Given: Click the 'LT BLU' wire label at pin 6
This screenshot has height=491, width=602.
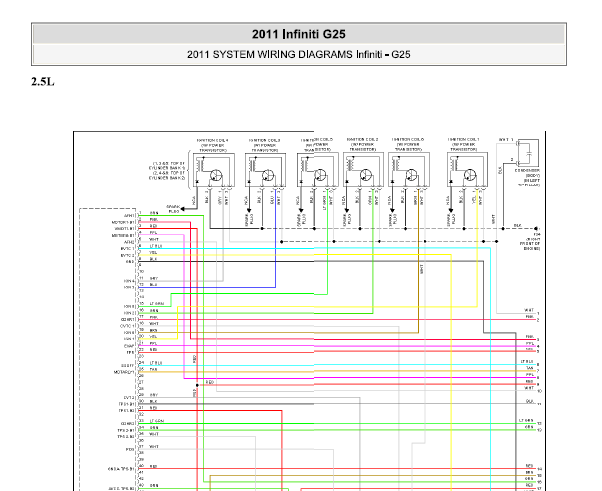Looking at the screenshot, I should click(155, 246).
